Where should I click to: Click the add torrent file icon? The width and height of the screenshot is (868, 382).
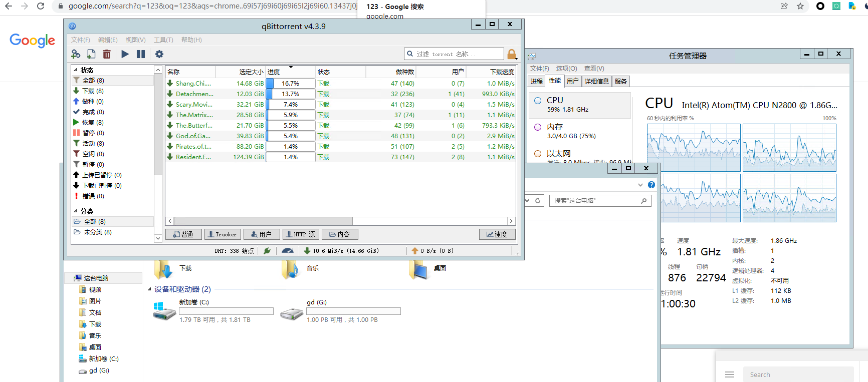coord(91,54)
